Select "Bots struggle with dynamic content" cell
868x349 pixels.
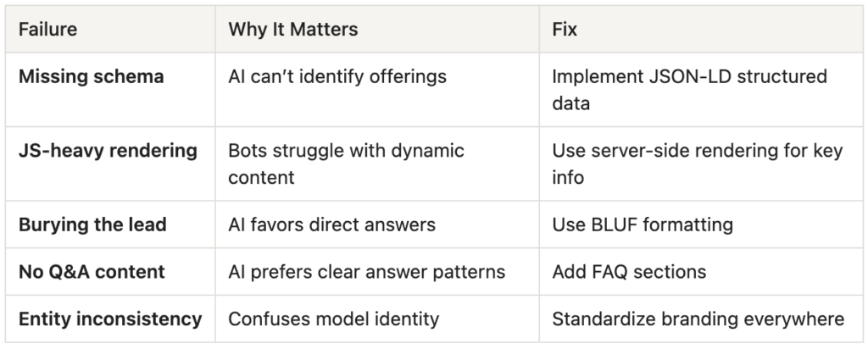point(346,163)
